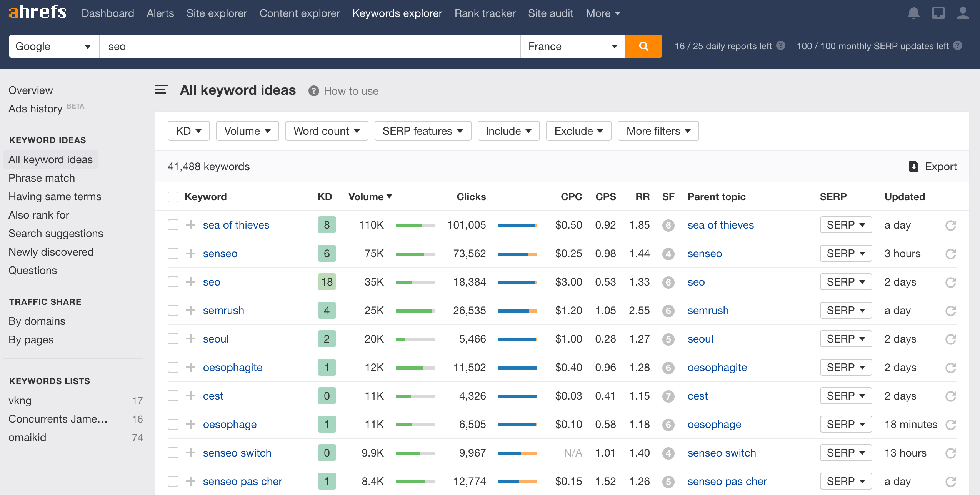The height and width of the screenshot is (495, 980).
Task: Select the checkbox for the oesophagite row
Action: click(173, 367)
